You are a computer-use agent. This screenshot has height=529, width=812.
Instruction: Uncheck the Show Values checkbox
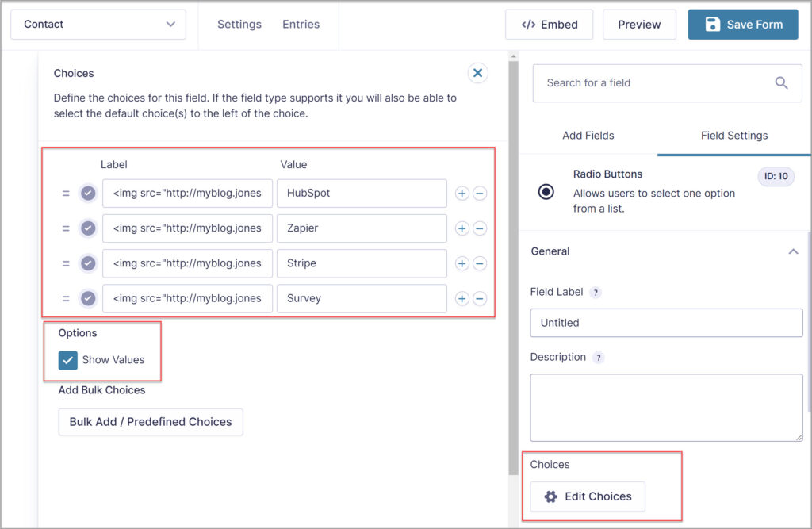67,359
